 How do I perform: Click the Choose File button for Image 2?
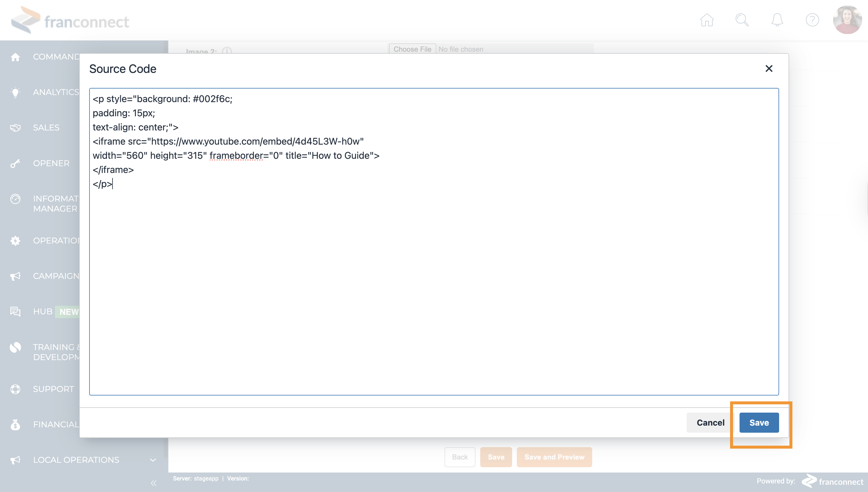(412, 49)
